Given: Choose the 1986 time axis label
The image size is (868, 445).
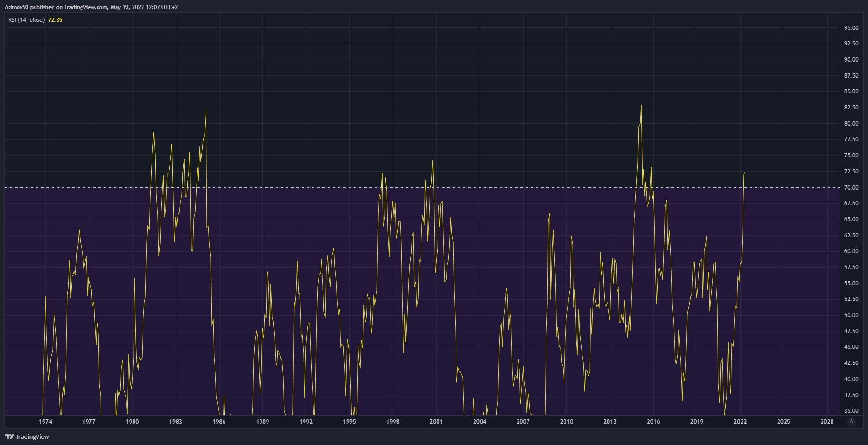Looking at the screenshot, I should tap(219, 422).
